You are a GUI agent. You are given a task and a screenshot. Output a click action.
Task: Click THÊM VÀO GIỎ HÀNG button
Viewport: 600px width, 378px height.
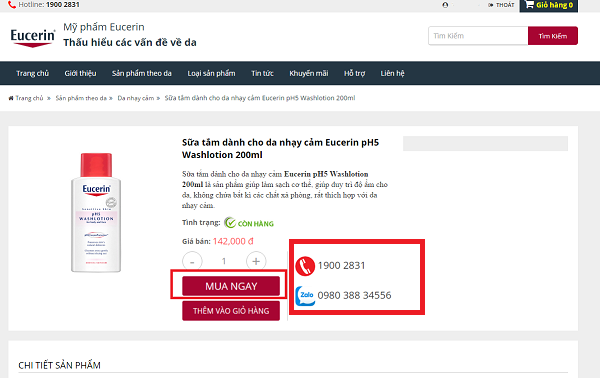point(231,311)
